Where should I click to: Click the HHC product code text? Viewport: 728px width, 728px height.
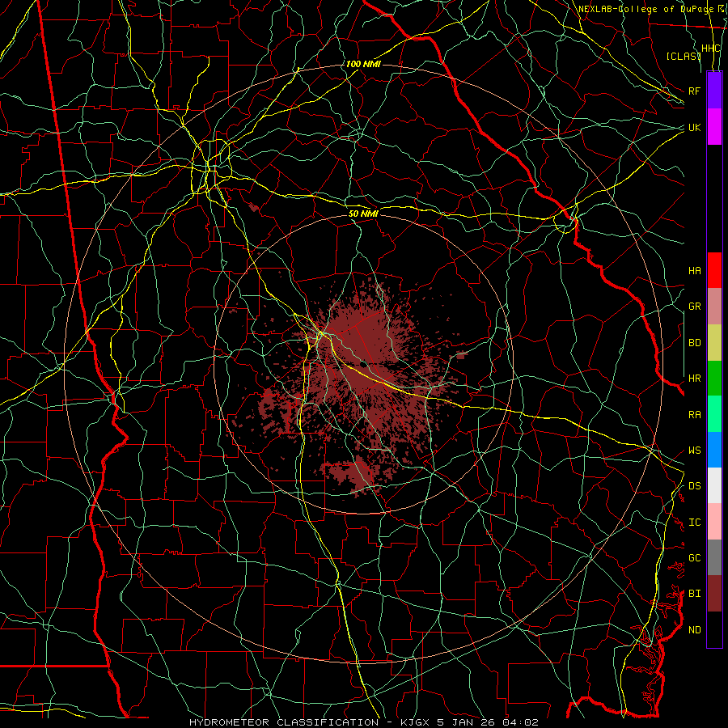pyautogui.click(x=710, y=49)
